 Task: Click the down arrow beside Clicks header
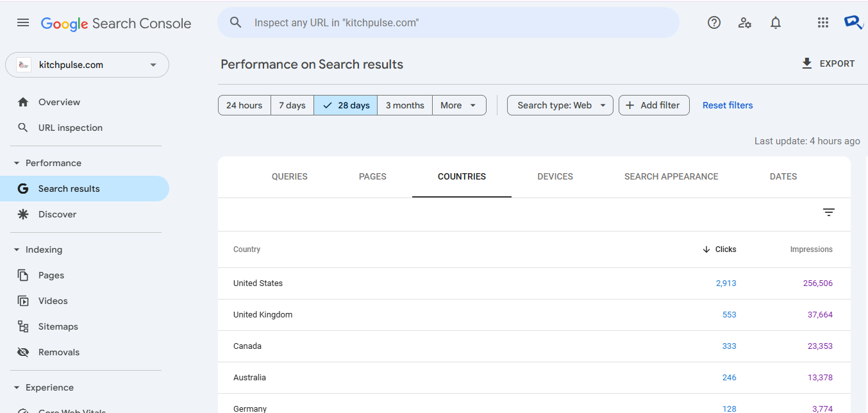pyautogui.click(x=706, y=249)
